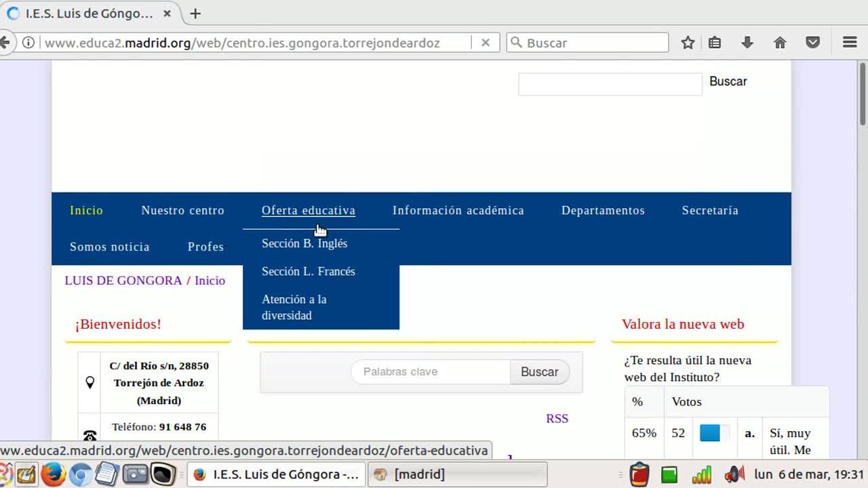Screen dimensions: 868x488
Task: Click the Teléfono: 91 648 76 text
Action: 159,427
